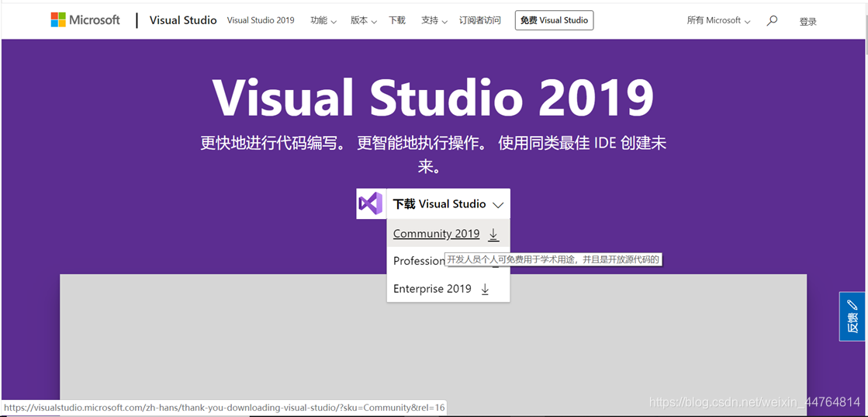This screenshot has height=417, width=868.
Task: Click the 登录 sign-in link
Action: tap(807, 22)
